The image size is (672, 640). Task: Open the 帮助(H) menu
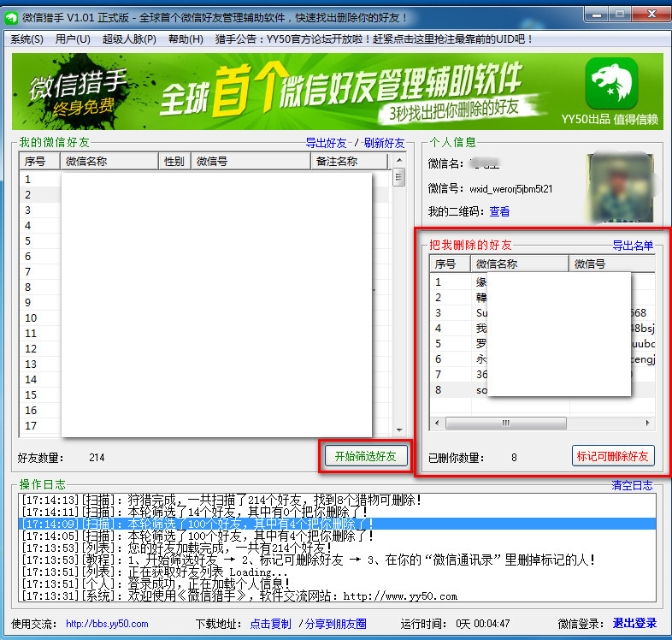click(186, 39)
